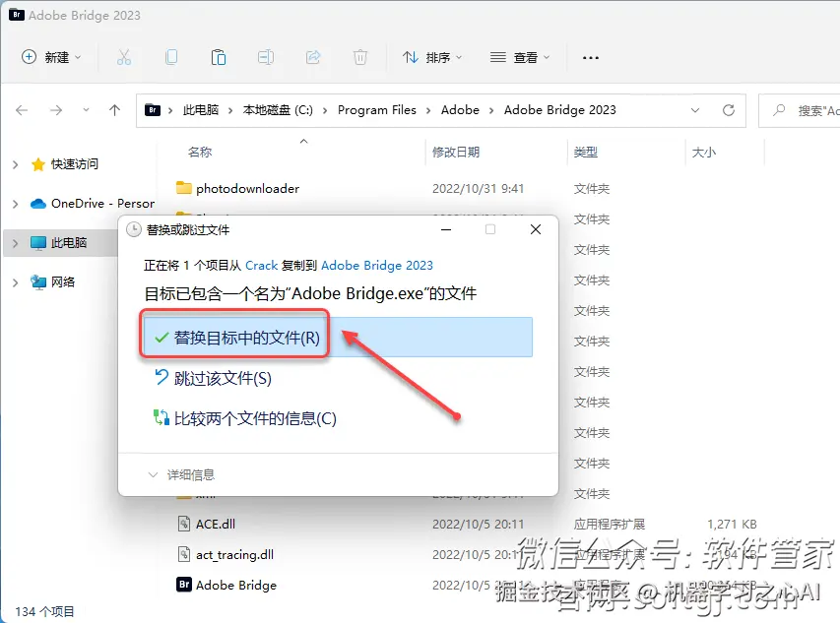Click ACE.dll size 1,271 KB
Screen dimensions: 840x623
(732, 524)
